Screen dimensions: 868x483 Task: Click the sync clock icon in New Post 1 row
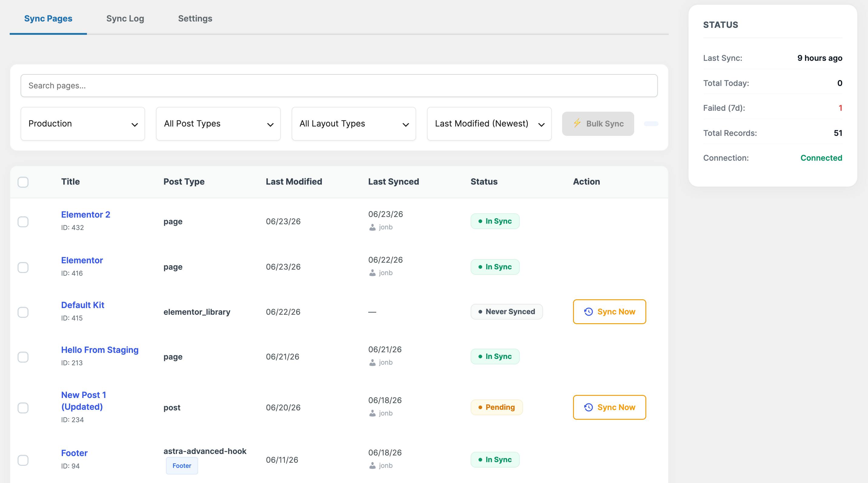[588, 407]
